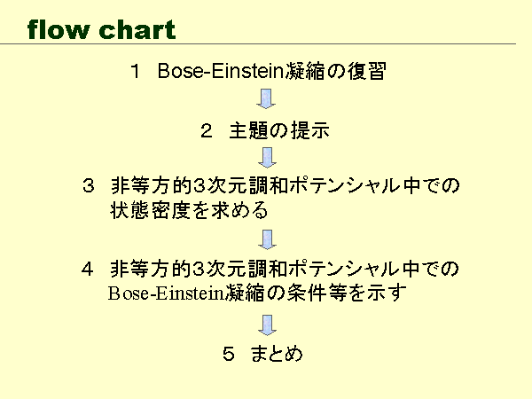Click the word "flow" in the title

[x=56, y=29]
